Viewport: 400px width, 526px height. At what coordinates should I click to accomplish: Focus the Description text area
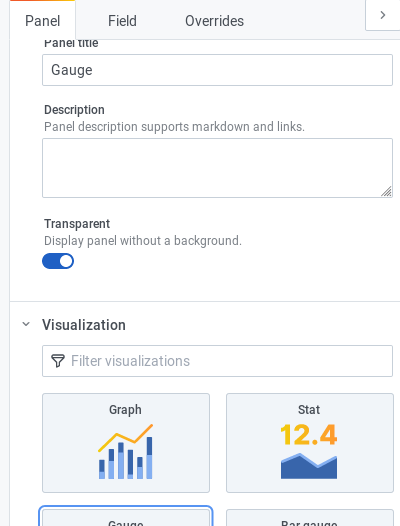point(217,168)
